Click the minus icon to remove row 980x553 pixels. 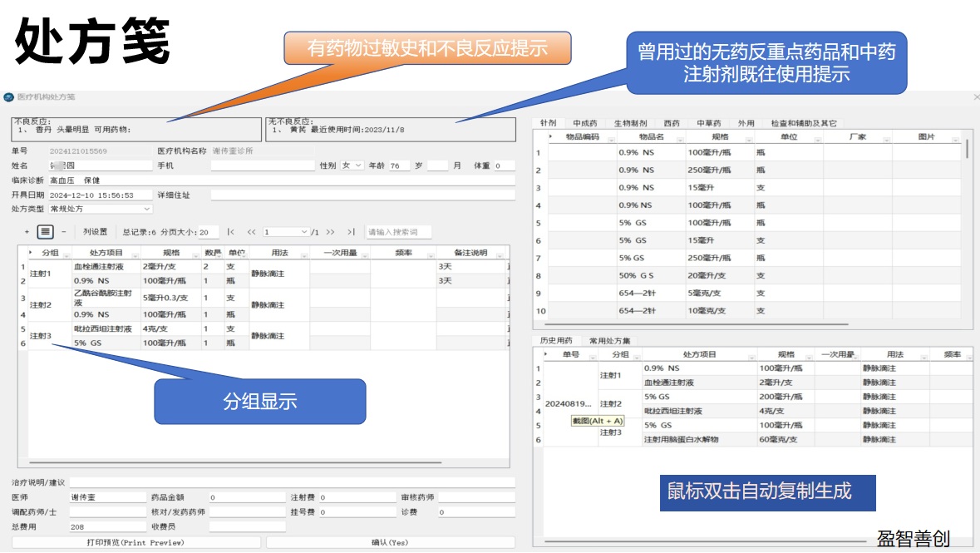tap(64, 232)
